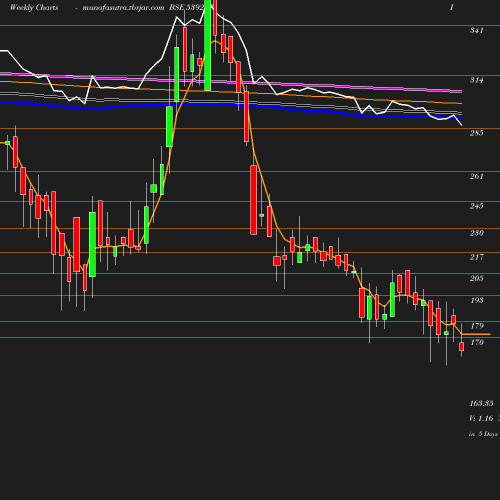Click the 341 price level label
The width and height of the screenshot is (500, 500).
tap(476, 30)
